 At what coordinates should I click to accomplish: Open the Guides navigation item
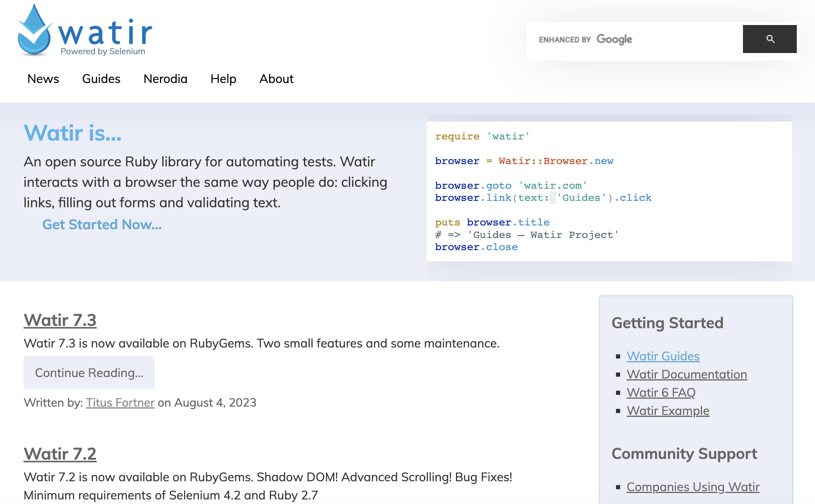click(x=101, y=79)
